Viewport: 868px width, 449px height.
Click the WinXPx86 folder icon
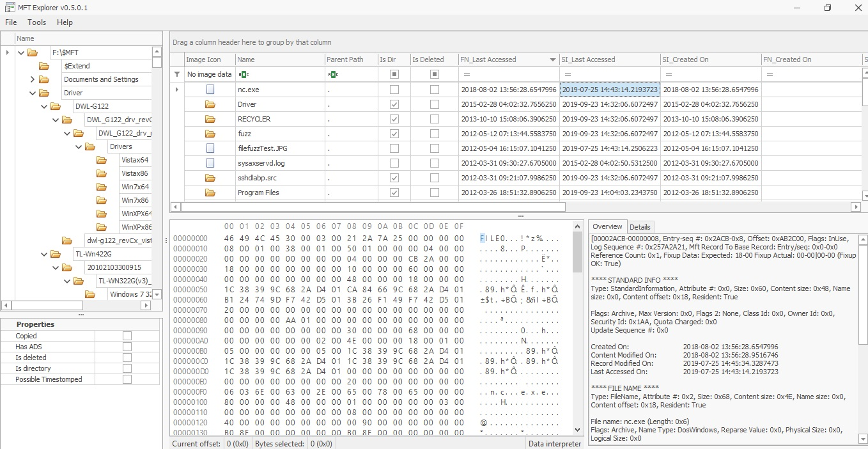click(x=102, y=227)
